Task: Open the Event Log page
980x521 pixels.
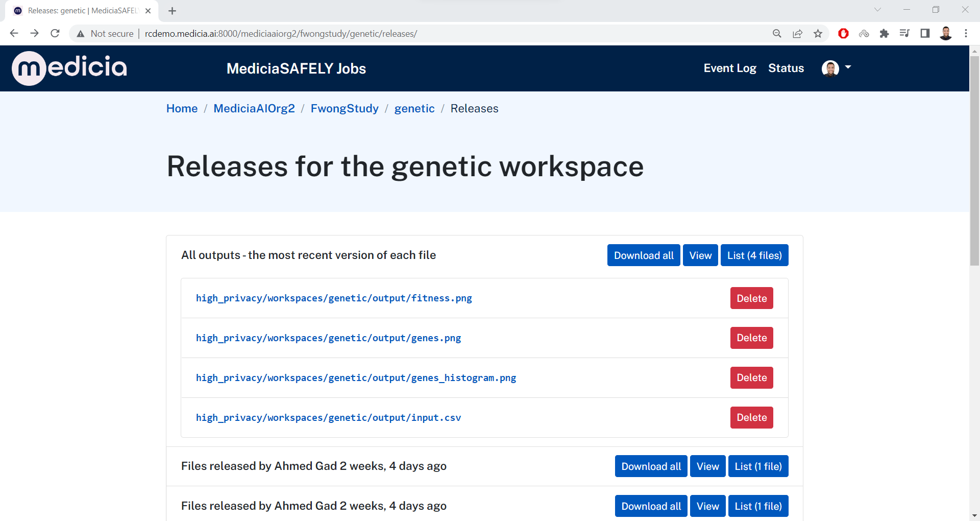Action: 729,68
